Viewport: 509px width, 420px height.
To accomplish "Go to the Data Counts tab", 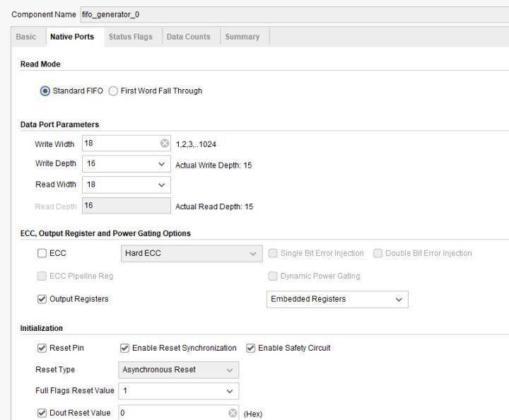I will (x=188, y=37).
